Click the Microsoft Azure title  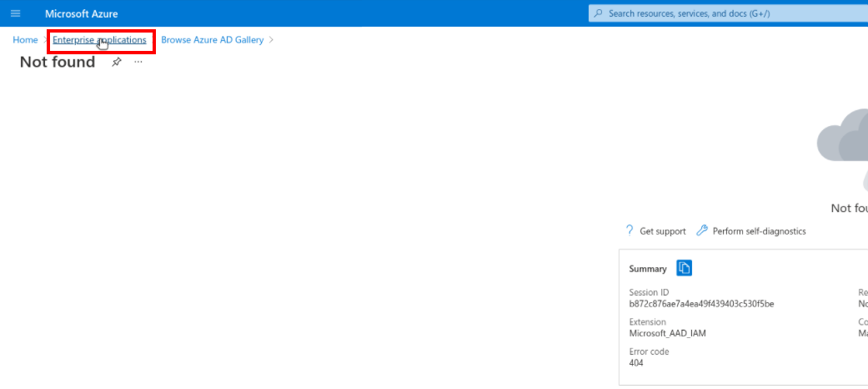click(x=82, y=14)
